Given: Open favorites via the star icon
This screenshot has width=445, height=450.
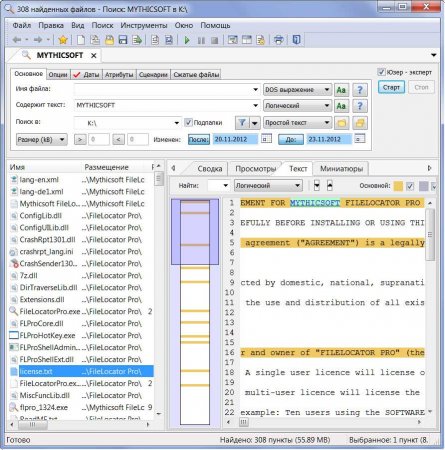Looking at the screenshot, I should tap(63, 40).
